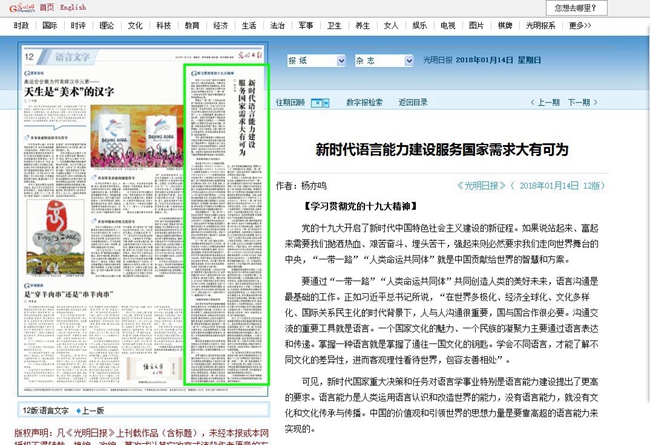This screenshot has width=650, height=445.
Task: Open the 往期回顾 date picker dropdown
Action: pos(321,102)
